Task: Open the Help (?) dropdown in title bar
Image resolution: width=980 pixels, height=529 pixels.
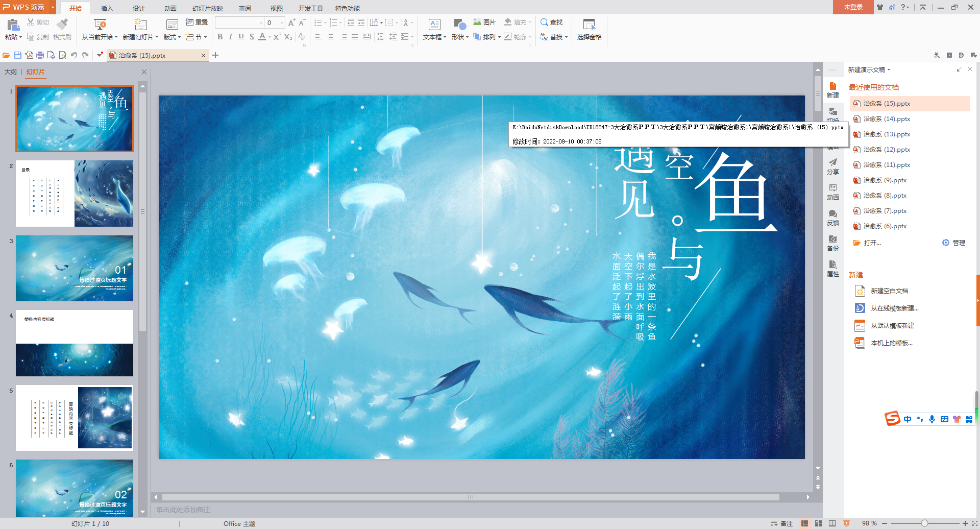Action: [x=905, y=7]
